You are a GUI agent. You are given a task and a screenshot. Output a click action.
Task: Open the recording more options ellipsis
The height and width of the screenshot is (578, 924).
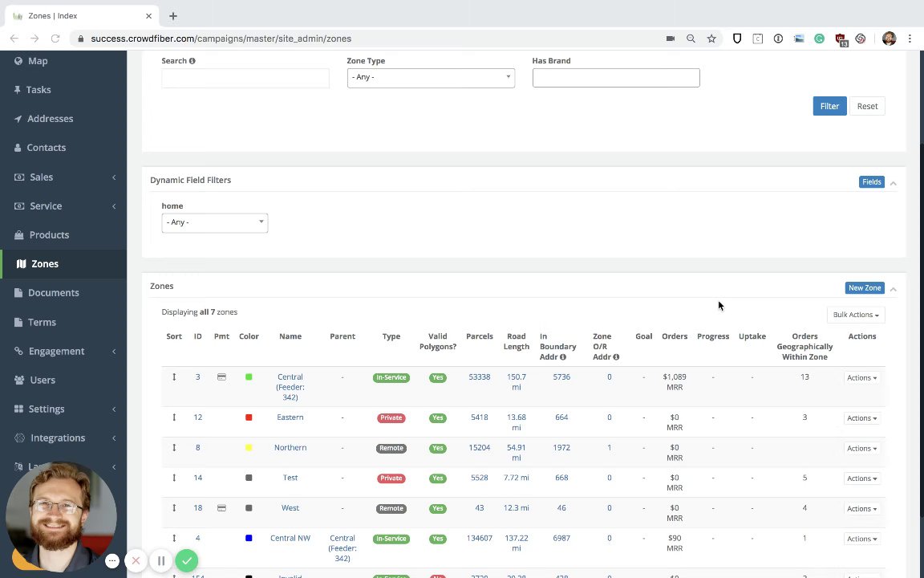(112, 561)
